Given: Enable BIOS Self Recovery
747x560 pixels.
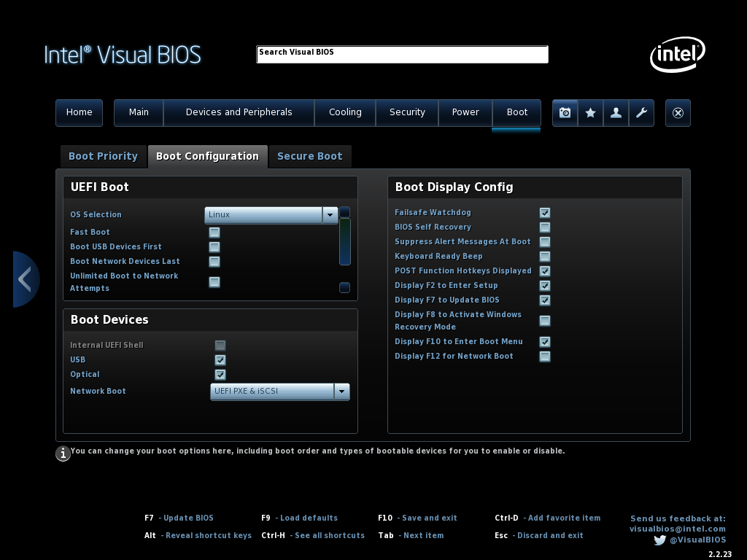Looking at the screenshot, I should (x=545, y=227).
